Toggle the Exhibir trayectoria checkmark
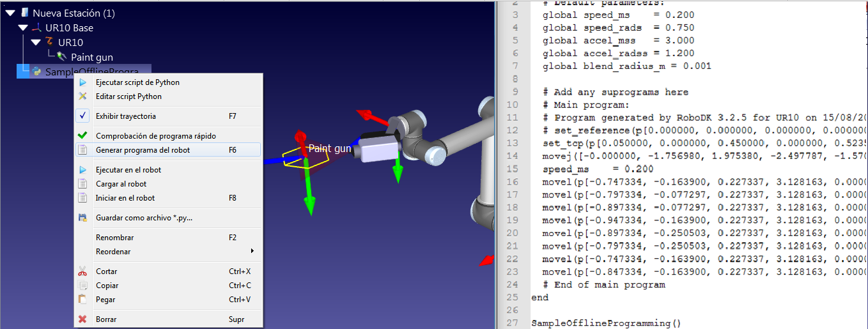 pyautogui.click(x=83, y=116)
